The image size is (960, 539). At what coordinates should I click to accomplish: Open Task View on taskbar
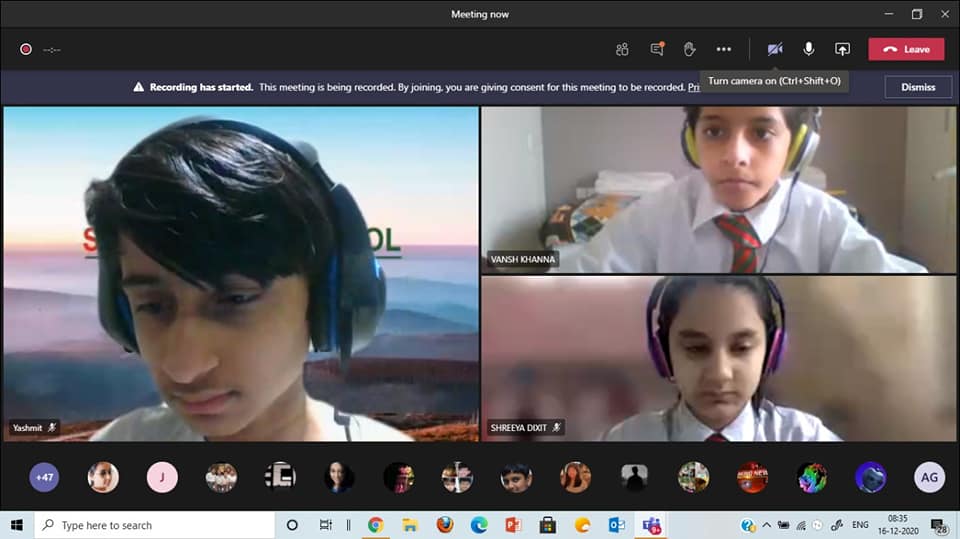326,525
